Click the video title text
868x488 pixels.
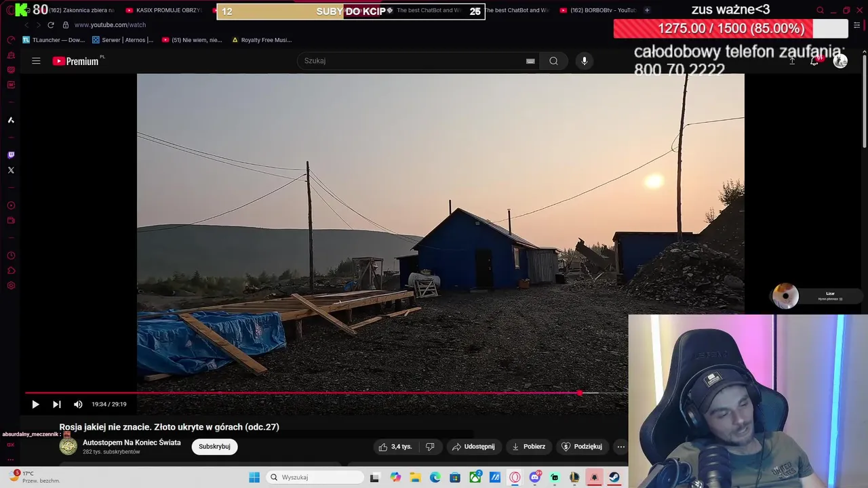tap(170, 427)
